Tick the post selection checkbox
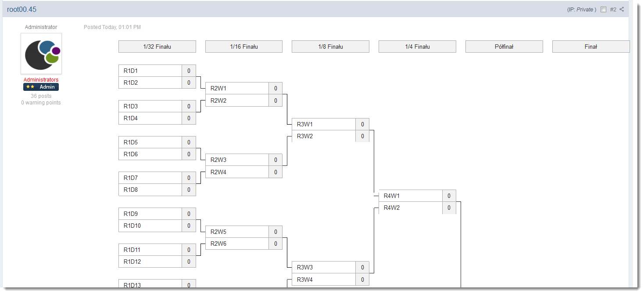The image size is (644, 294). [603, 10]
